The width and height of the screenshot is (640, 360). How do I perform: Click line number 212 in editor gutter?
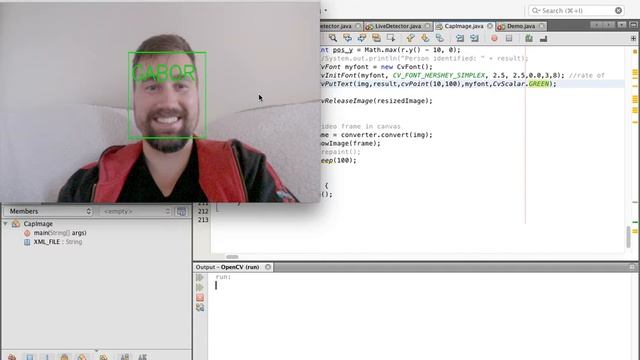pos(203,211)
